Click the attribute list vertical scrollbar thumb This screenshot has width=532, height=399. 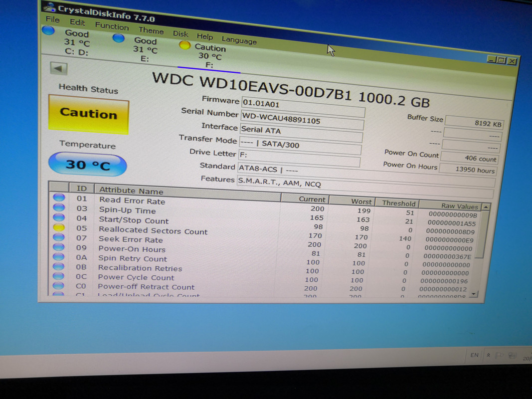tap(483, 234)
